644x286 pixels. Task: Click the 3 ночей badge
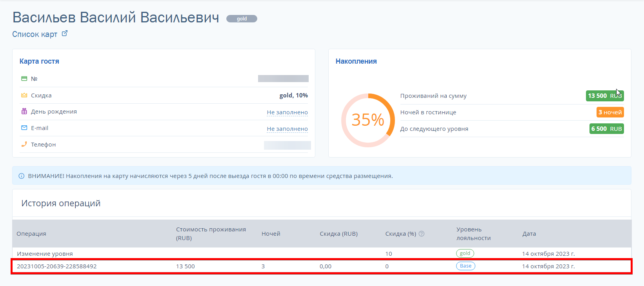click(610, 112)
